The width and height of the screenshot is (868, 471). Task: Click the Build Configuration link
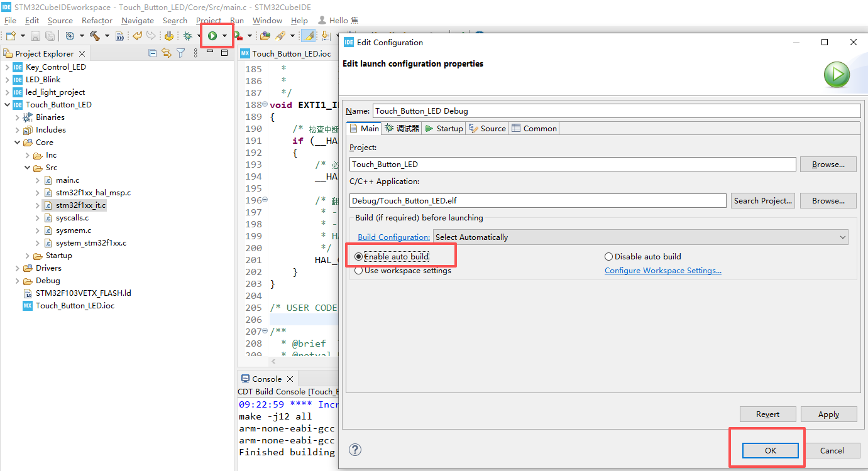click(x=394, y=237)
